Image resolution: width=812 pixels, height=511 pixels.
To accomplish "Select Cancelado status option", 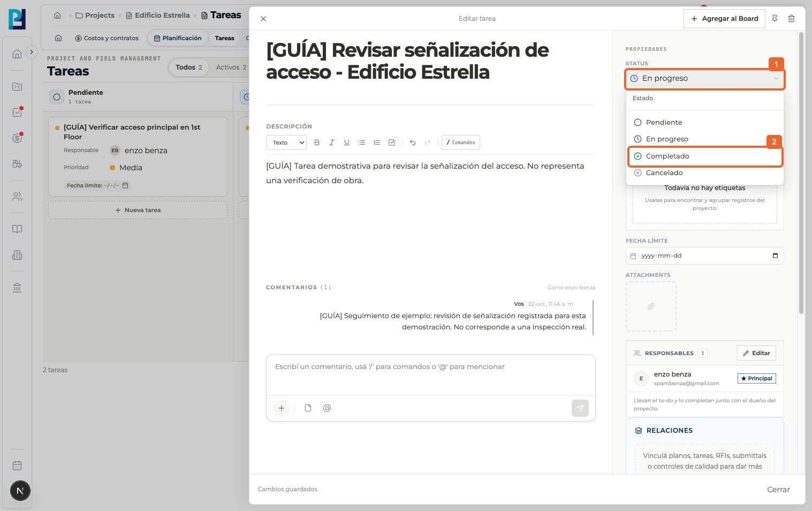I will 704,172.
